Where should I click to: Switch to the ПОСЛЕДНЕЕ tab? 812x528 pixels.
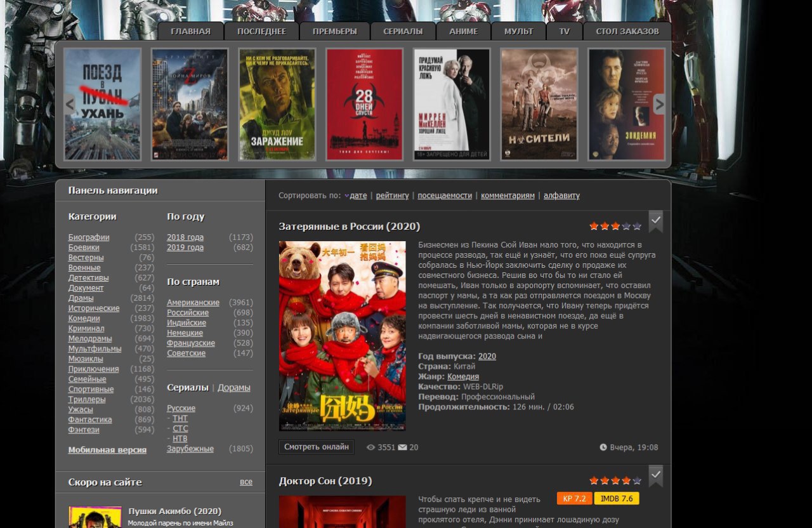coord(261,31)
